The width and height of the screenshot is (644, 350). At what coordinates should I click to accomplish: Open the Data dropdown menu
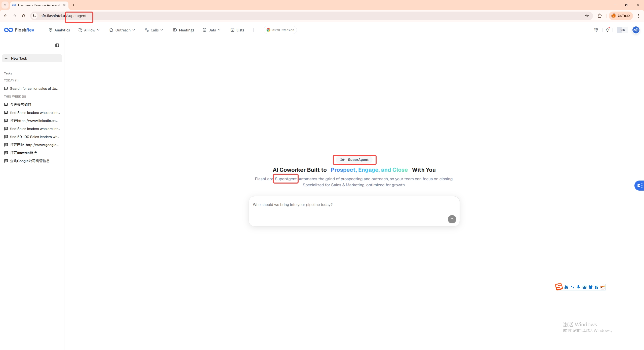[212, 30]
